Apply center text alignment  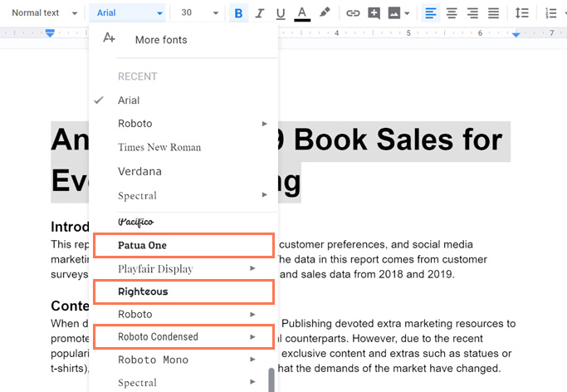[x=452, y=13]
